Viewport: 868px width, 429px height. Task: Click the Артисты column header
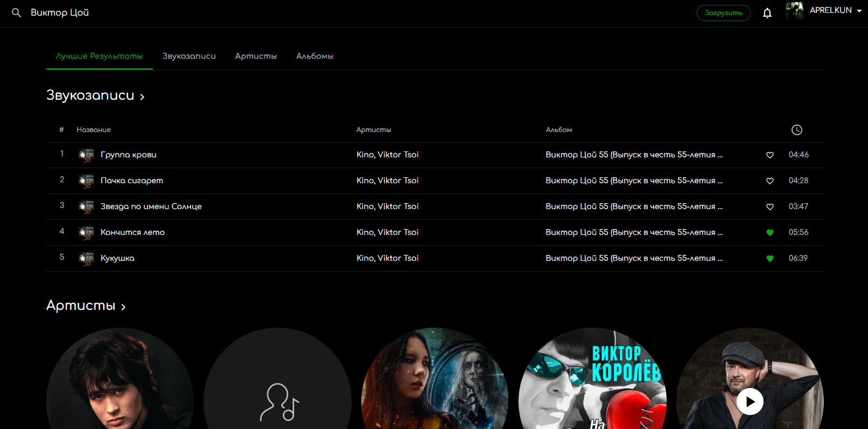coord(374,130)
